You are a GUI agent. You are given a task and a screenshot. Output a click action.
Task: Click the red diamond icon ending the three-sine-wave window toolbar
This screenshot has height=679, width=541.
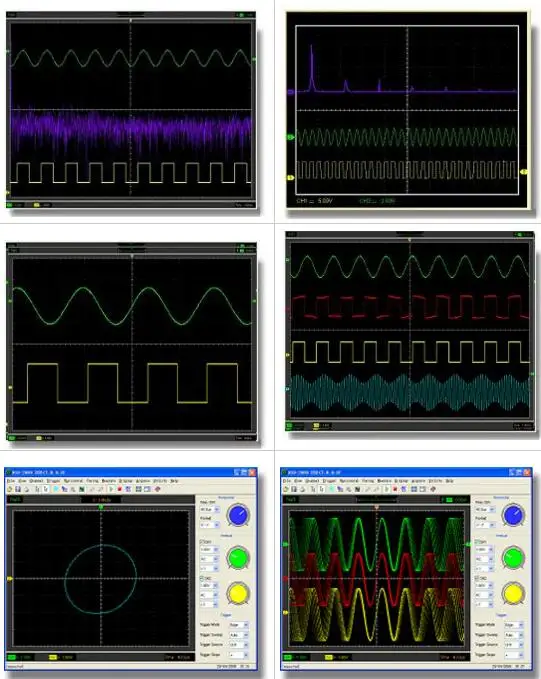click(x=433, y=489)
